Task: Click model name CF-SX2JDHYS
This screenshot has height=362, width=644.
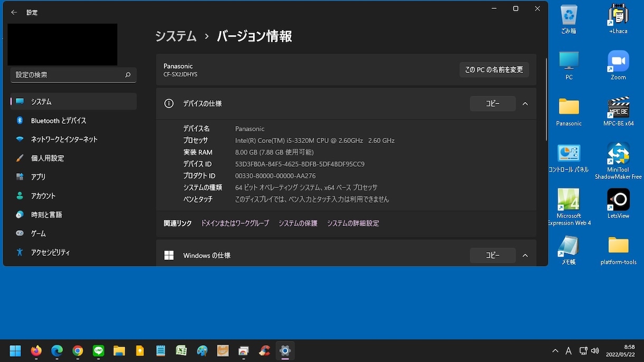Action: point(180,75)
